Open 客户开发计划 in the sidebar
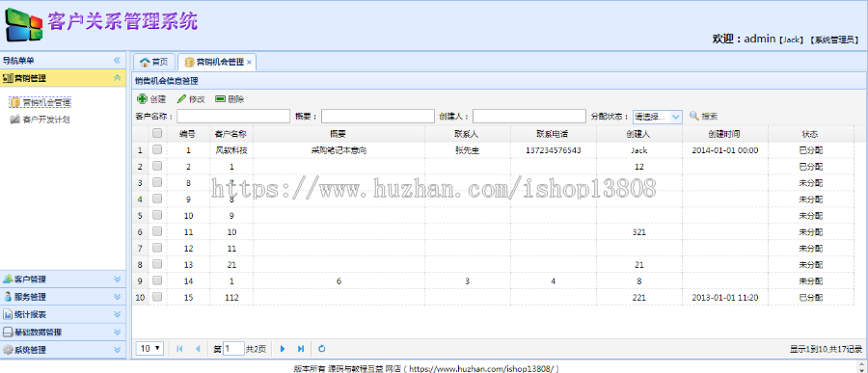Viewport: 868px width, 373px height. [46, 119]
